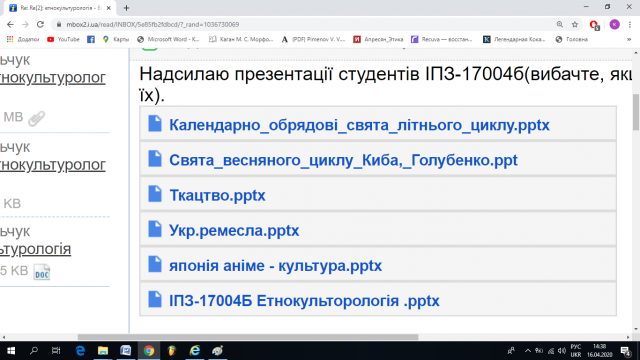Go back with browser back arrow
640x360 pixels.
[10, 24]
